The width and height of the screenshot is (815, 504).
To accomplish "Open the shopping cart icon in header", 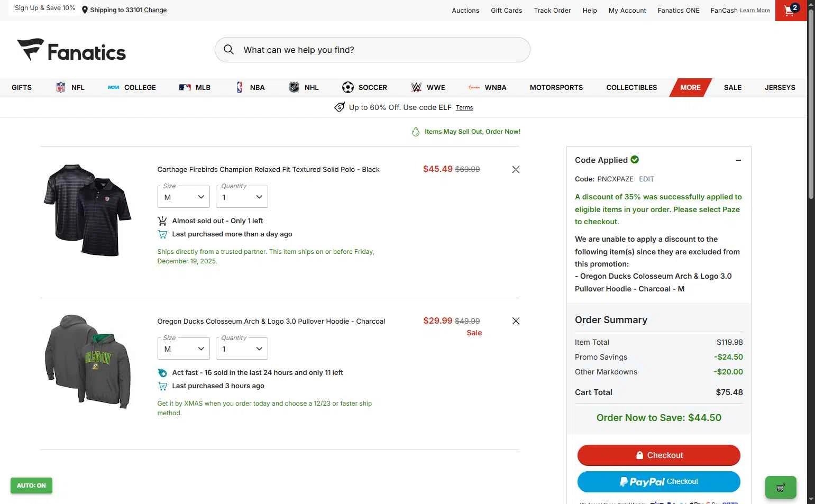I will pos(790,11).
